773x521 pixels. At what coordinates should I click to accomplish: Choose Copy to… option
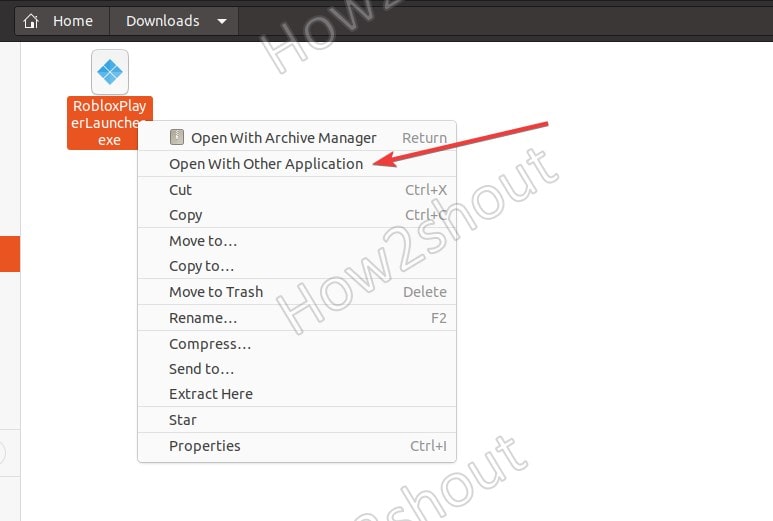coord(297,266)
